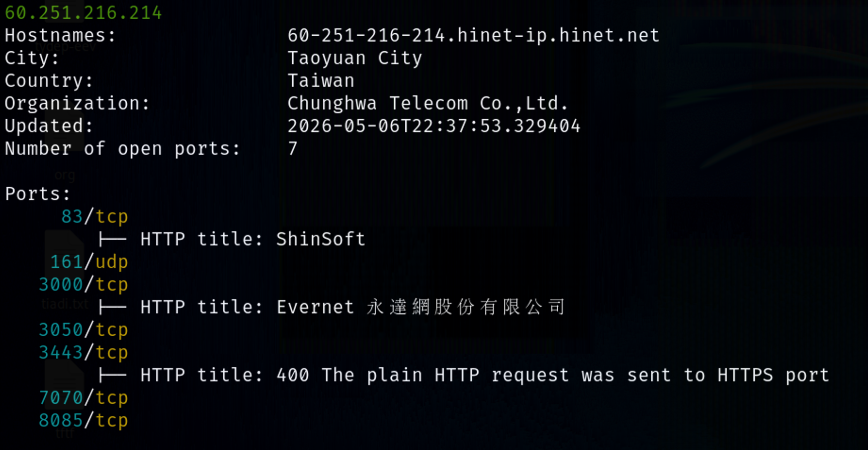
Task: Click the Taiwan country value
Action: [x=321, y=81]
